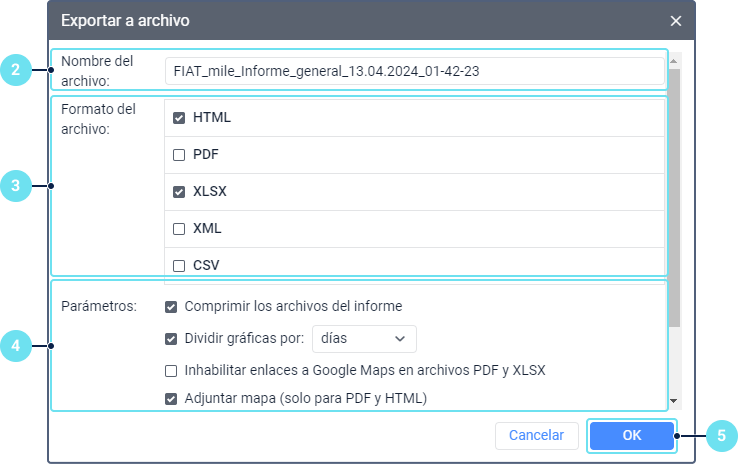
Task: Tick the XML format checkbox
Action: [x=179, y=229]
